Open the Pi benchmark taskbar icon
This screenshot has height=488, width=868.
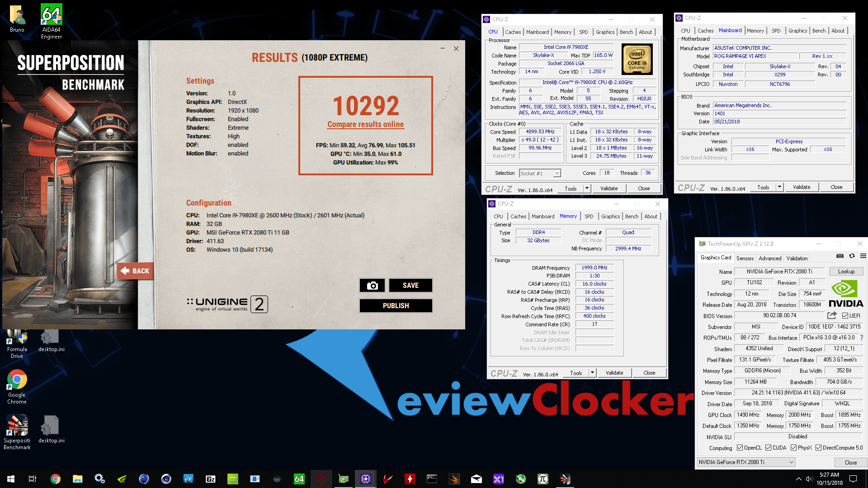point(543,479)
